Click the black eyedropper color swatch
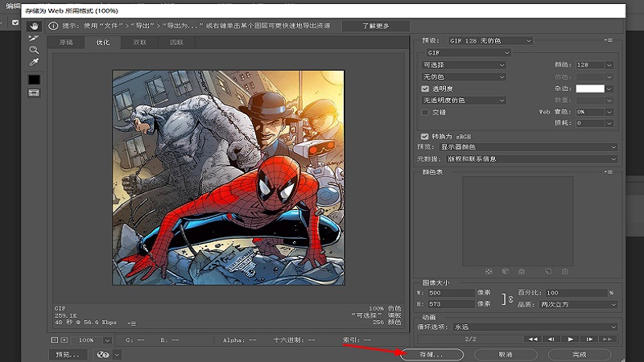 pos(34,79)
